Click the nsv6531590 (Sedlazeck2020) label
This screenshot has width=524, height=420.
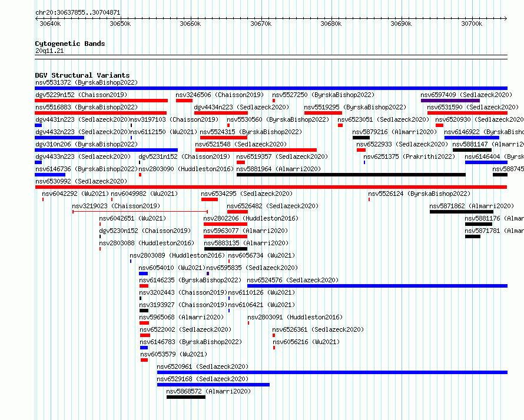pos(473,107)
